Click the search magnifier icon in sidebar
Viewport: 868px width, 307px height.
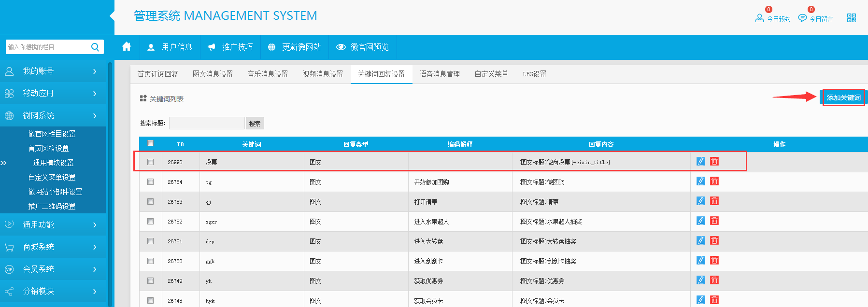click(x=95, y=47)
